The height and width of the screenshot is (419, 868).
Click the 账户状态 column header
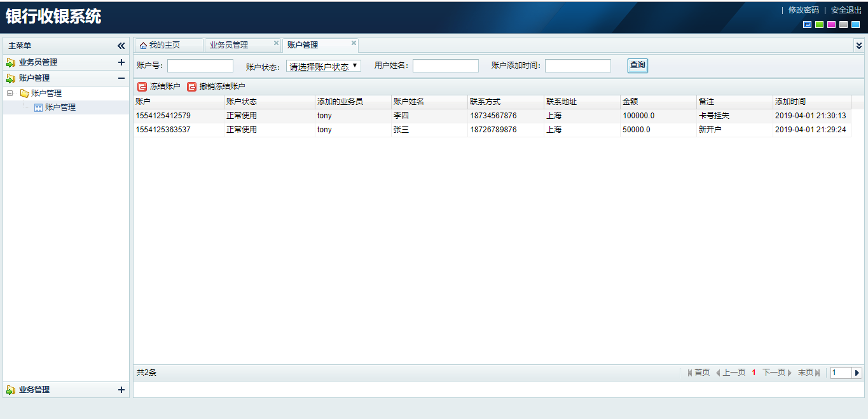(x=270, y=102)
